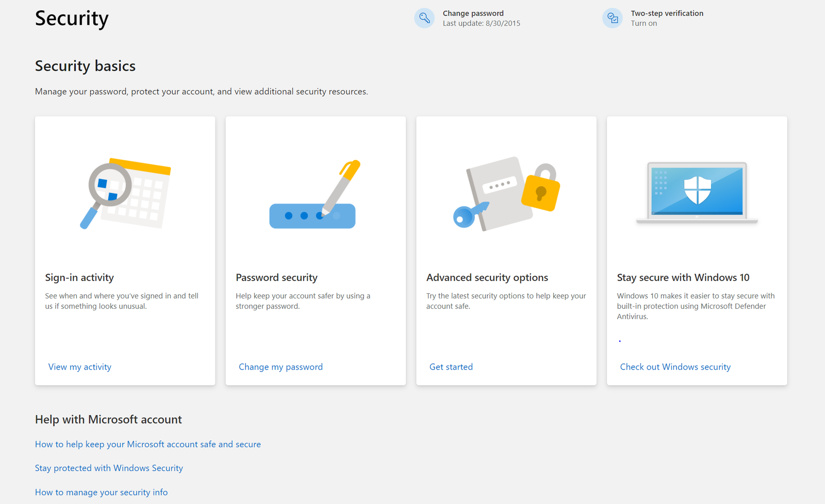The image size is (825, 504).
Task: Open the Change password header link
Action: pyautogui.click(x=473, y=13)
